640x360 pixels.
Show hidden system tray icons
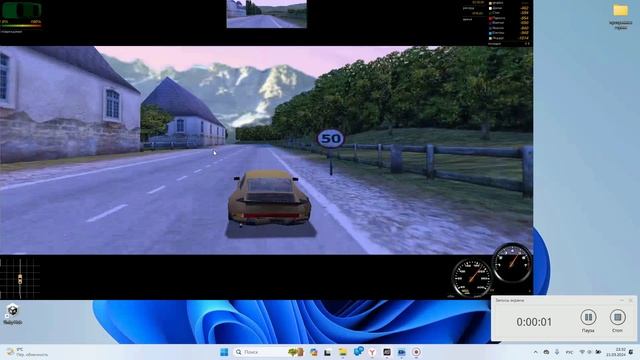point(536,352)
